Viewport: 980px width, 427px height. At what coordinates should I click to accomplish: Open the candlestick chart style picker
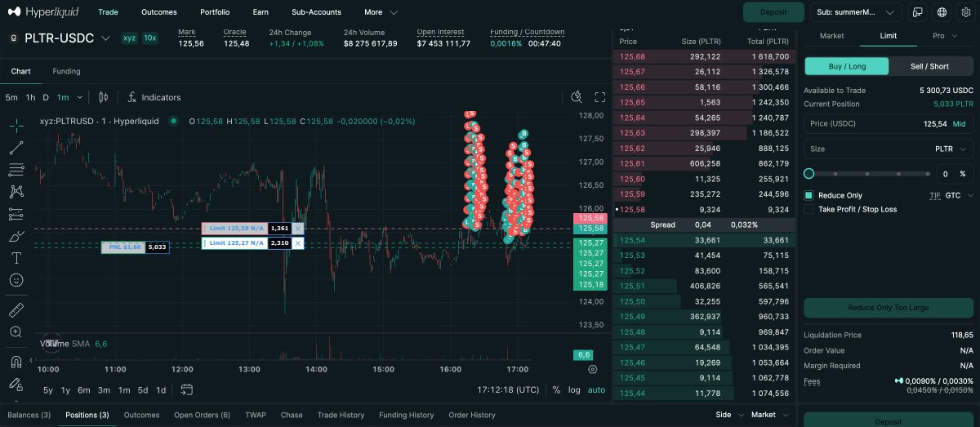(x=103, y=97)
